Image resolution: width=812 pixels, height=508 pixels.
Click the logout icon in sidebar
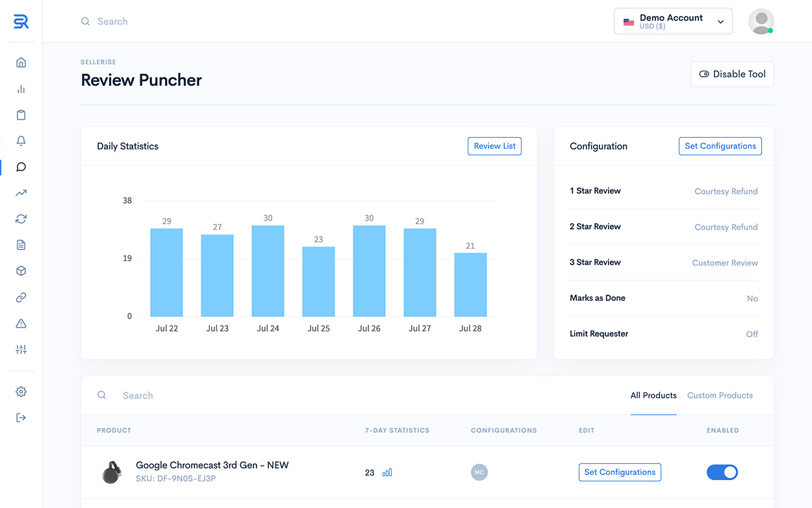[x=21, y=418]
